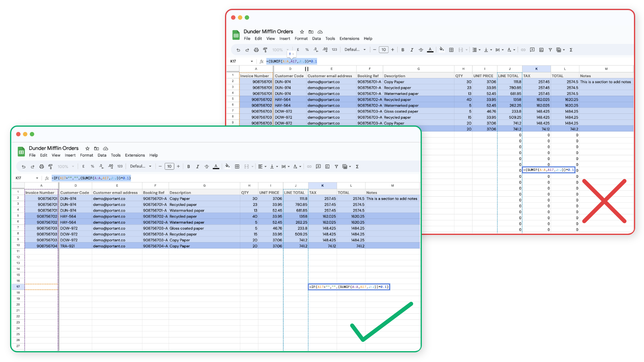Format as currency (£) in front window
This screenshot has width=644, height=362.
point(83,167)
